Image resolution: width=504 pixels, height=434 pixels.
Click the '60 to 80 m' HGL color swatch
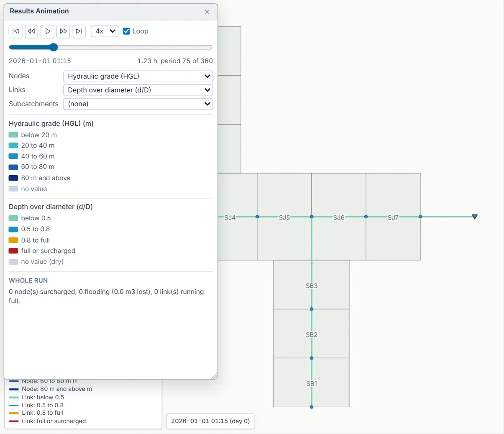point(13,167)
